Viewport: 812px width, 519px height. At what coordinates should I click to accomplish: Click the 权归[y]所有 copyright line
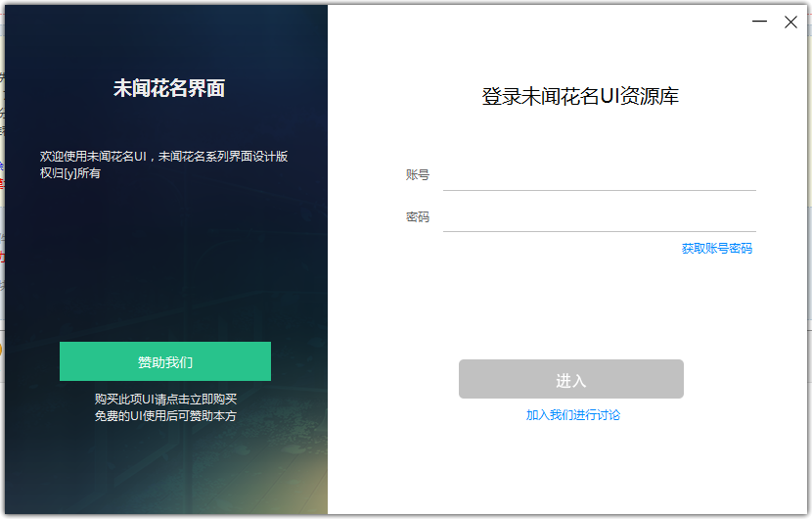click(70, 173)
